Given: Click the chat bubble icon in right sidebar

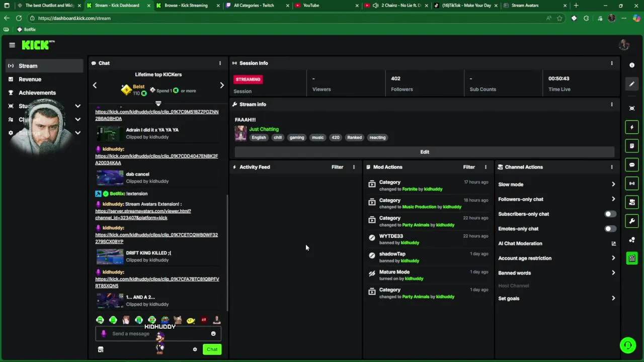Looking at the screenshot, I should [632, 164].
